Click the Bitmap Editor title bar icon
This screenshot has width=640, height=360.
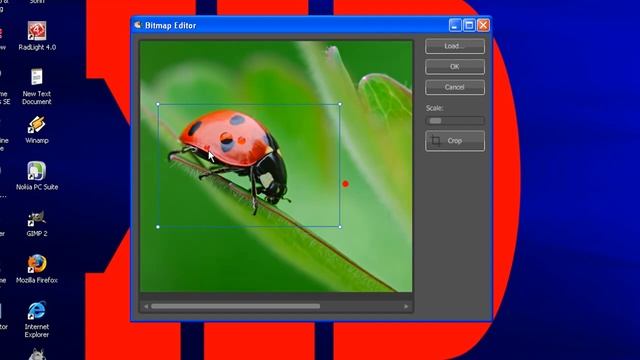tap(138, 25)
